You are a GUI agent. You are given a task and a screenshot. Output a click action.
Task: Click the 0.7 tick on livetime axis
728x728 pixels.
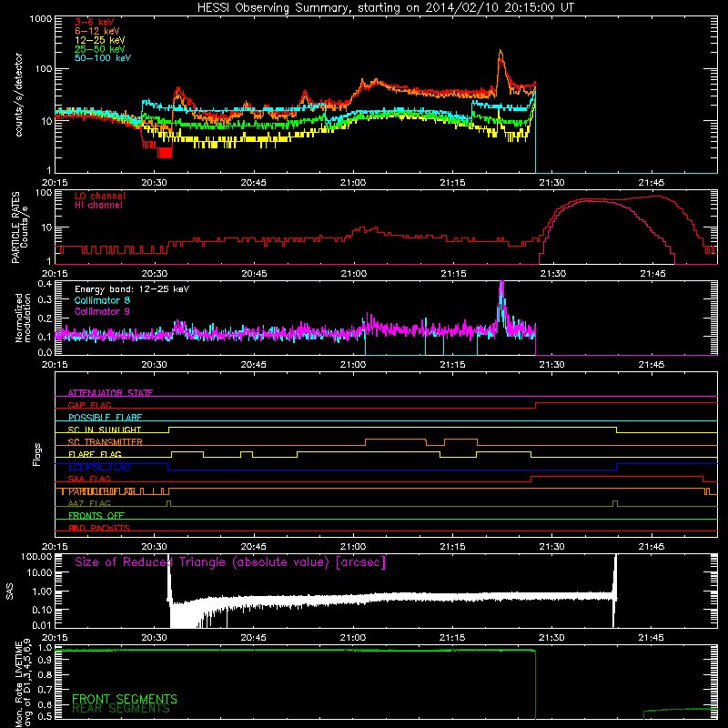coord(45,690)
